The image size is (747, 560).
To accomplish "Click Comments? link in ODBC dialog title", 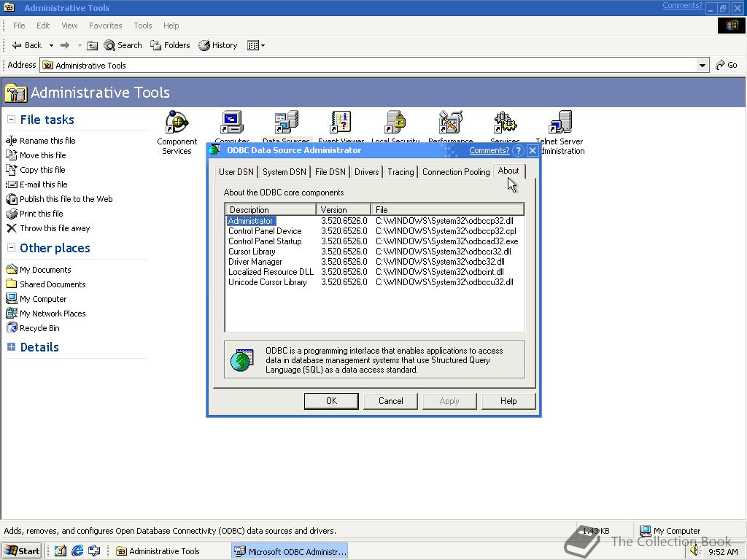I will pos(489,150).
